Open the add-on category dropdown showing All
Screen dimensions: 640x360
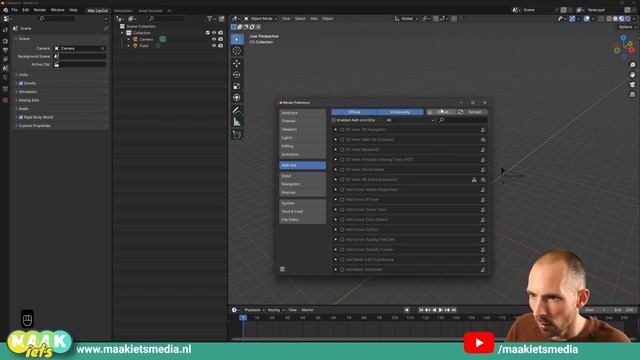tap(409, 120)
